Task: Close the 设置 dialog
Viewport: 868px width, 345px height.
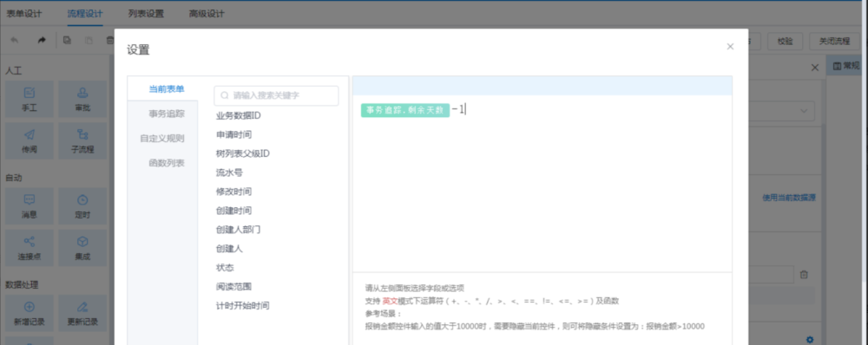Action: (730, 47)
